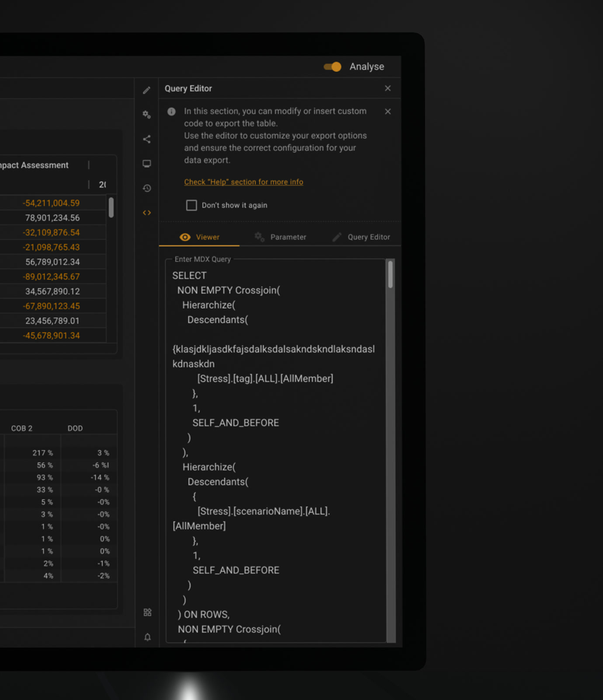Open the widgets grid icon in sidebar
Viewport: 603px width, 700px height.
147,612
